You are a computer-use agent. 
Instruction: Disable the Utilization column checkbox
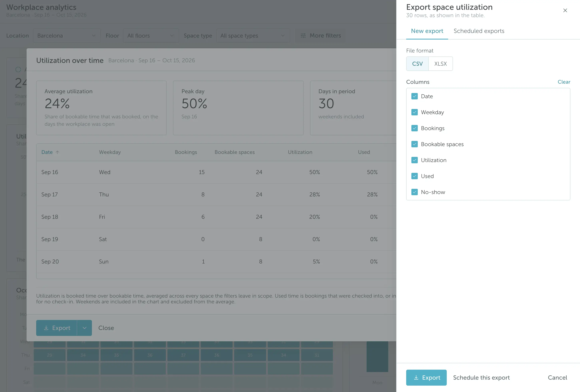click(x=414, y=160)
